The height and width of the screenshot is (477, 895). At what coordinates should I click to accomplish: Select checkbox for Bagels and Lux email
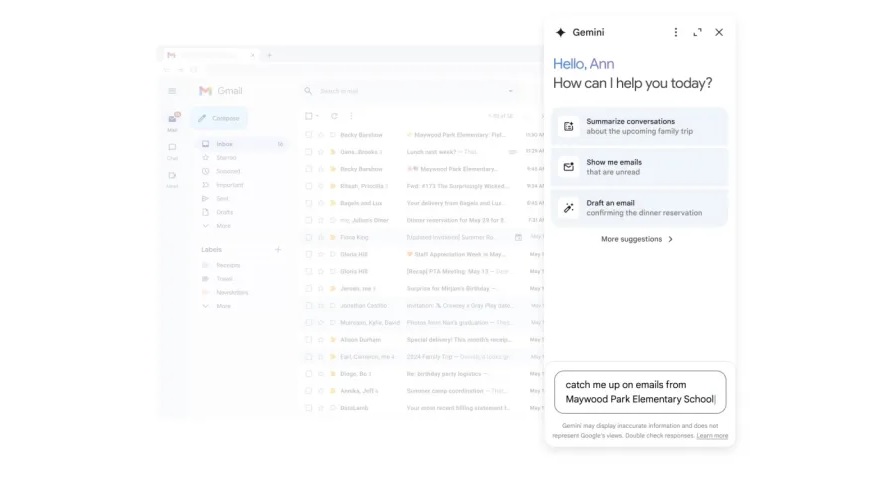pyautogui.click(x=309, y=203)
